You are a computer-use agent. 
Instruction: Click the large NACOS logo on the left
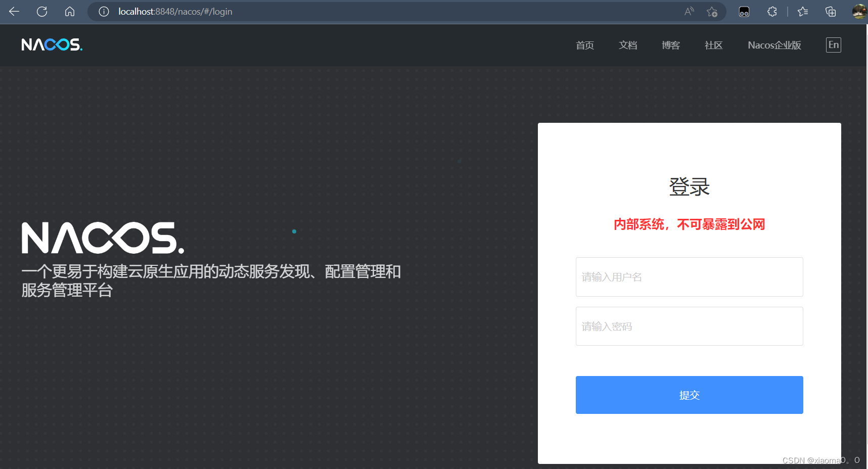tap(103, 238)
